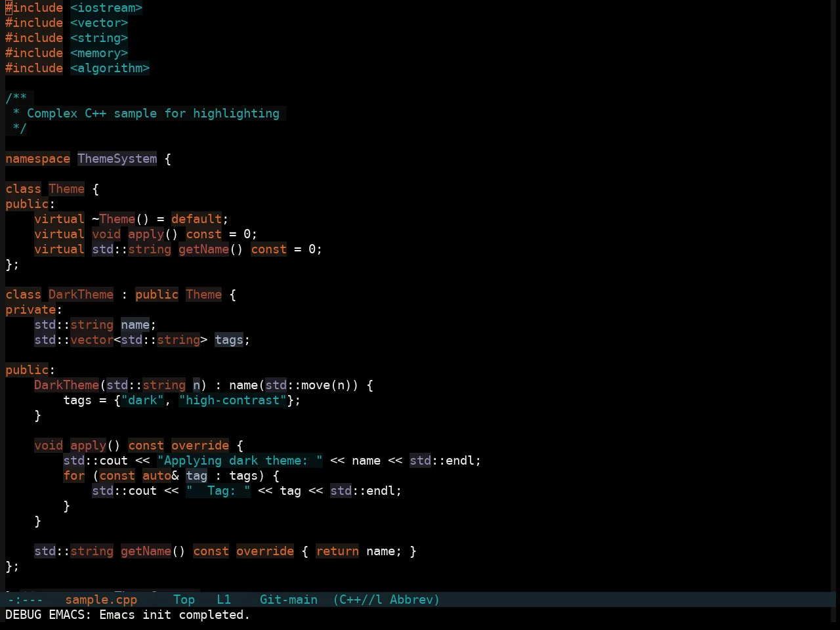Click the string literal " Tag: "

click(219, 491)
